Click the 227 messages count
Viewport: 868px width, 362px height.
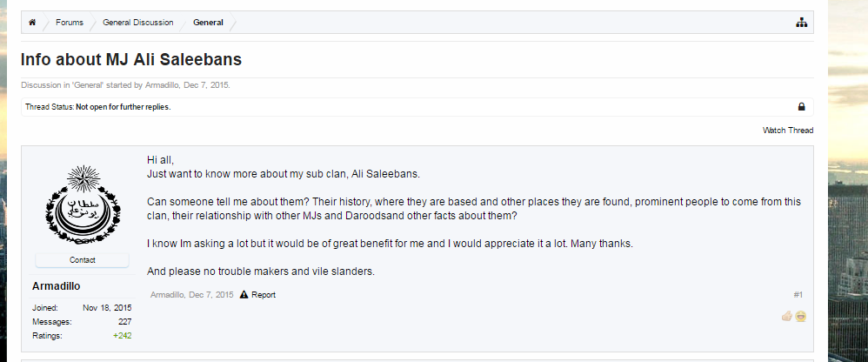[x=124, y=322]
